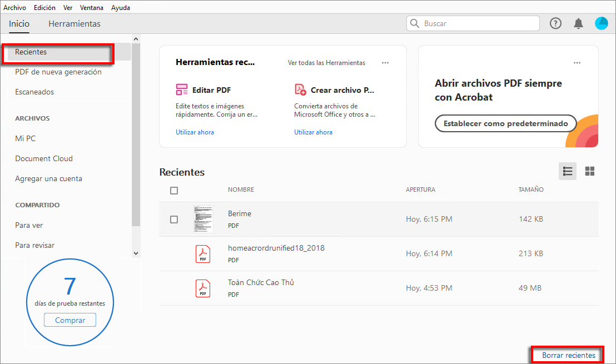Screen dimensions: 616x364
Task: Switch to grid view
Action: click(590, 171)
